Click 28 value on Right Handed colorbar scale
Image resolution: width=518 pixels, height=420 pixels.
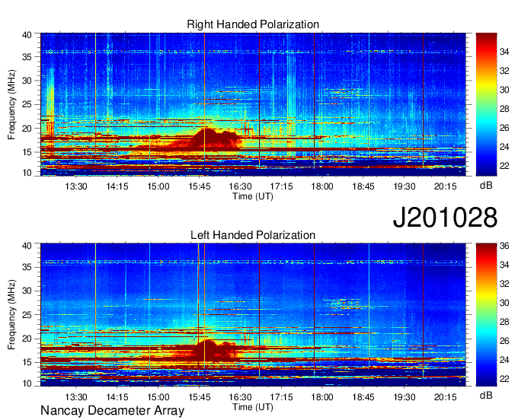point(504,109)
